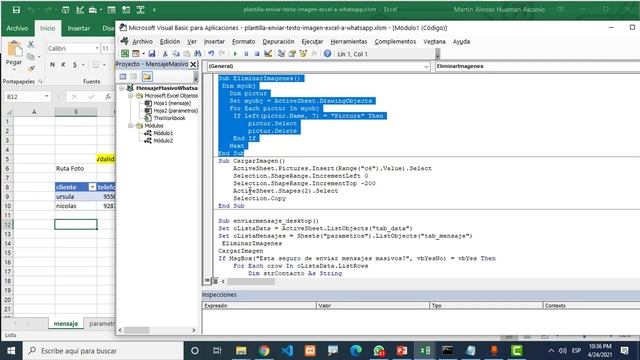Viewport: 640px width, 360px height.
Task: Open Properties Window icon in VBA toolbar
Action: (292, 53)
